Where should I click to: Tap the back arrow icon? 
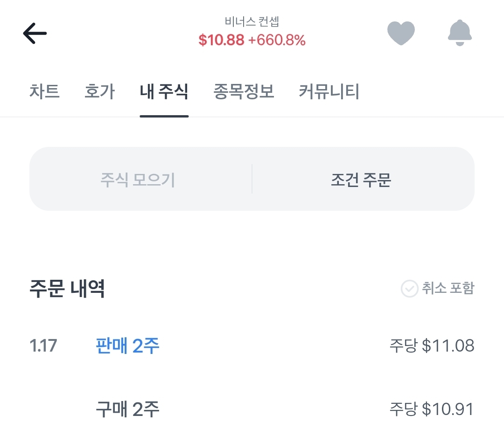point(35,34)
